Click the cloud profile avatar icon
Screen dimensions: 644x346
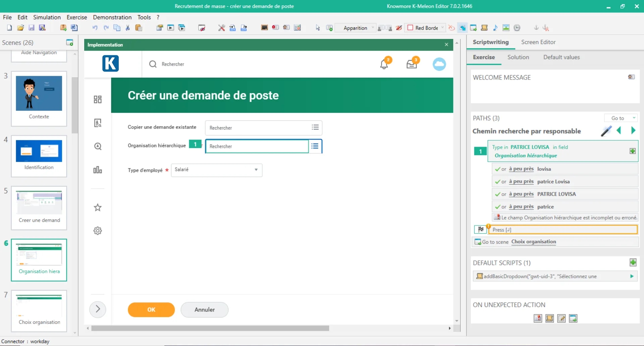[439, 64]
